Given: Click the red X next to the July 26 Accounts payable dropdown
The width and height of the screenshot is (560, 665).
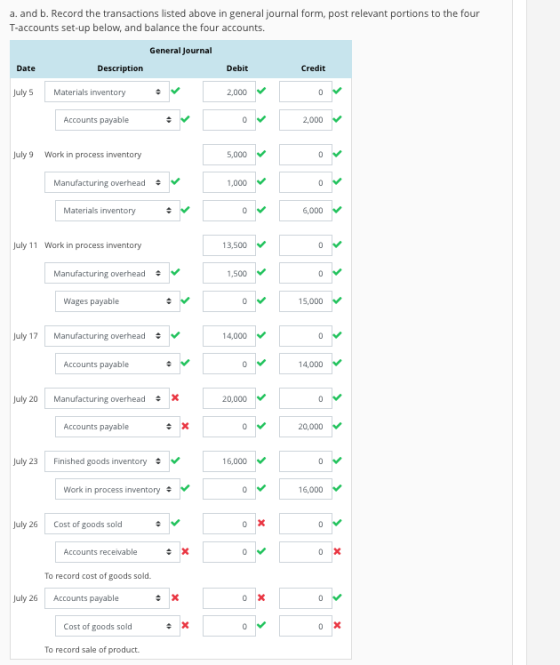Looking at the screenshot, I should coord(175,597).
